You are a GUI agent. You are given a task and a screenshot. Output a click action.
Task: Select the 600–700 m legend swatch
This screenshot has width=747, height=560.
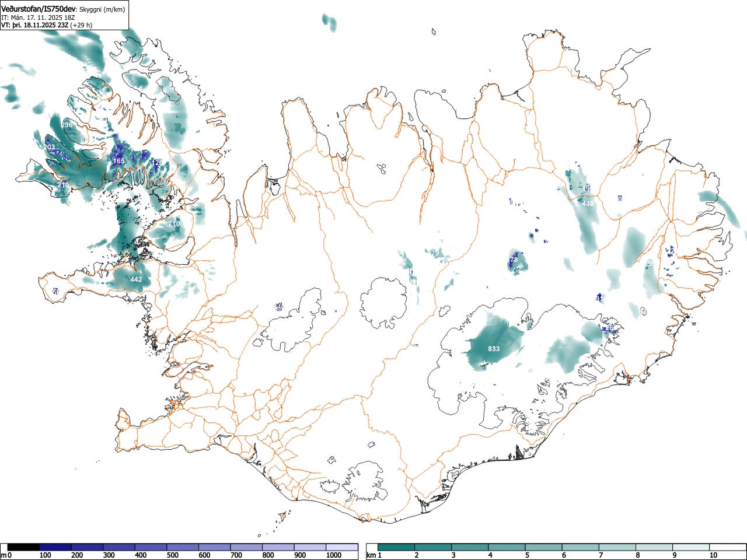tap(215, 547)
